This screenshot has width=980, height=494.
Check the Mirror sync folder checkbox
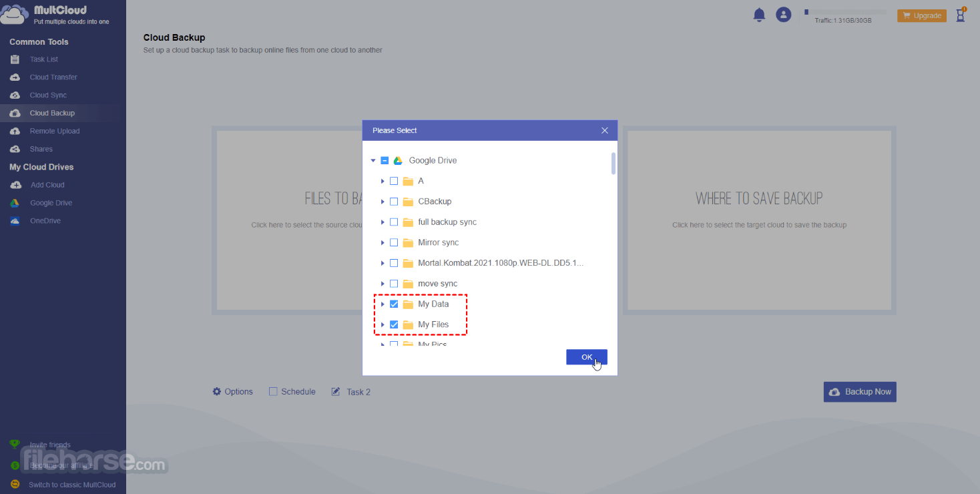394,243
